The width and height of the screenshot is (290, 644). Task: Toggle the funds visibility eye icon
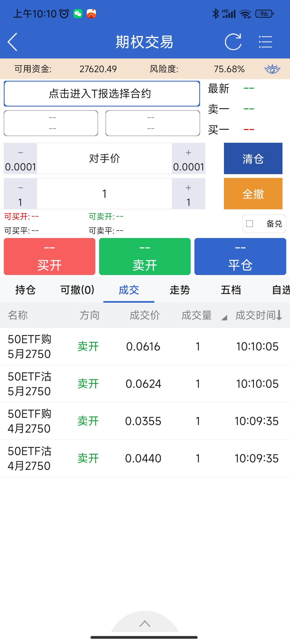[x=272, y=69]
